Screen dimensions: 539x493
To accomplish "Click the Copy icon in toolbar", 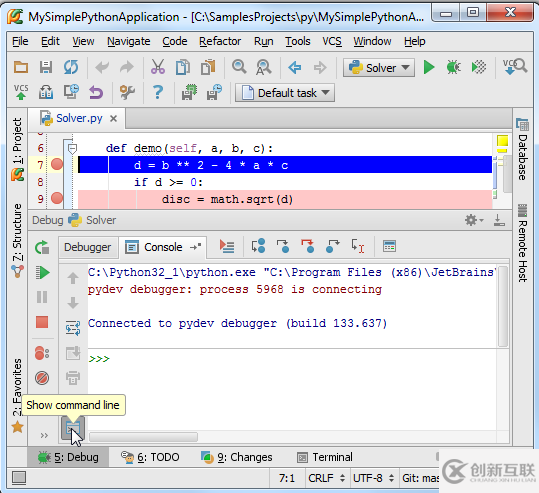I will 183,67.
